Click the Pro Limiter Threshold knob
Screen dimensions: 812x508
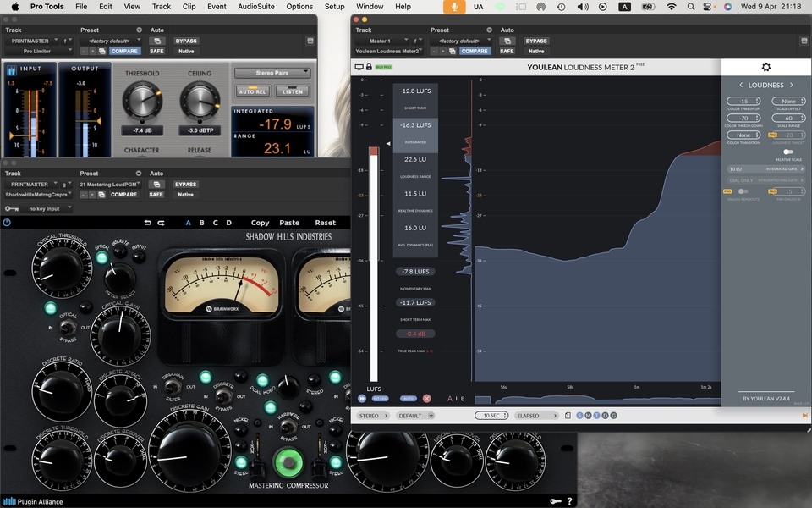pyautogui.click(x=141, y=102)
